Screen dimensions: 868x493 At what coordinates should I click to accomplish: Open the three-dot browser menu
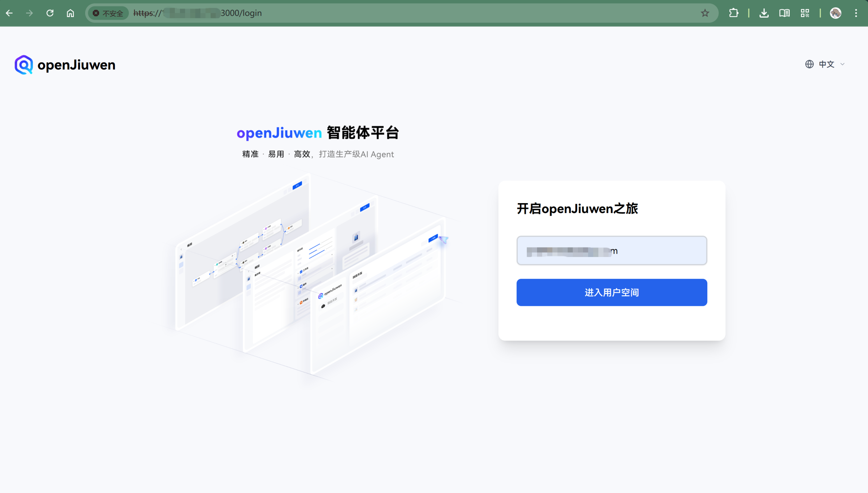point(856,13)
